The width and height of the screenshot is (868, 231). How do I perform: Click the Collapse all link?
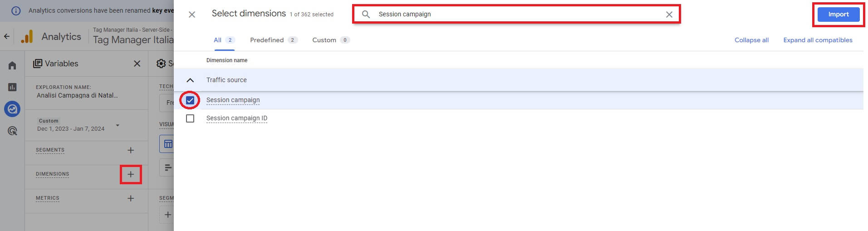pos(751,40)
